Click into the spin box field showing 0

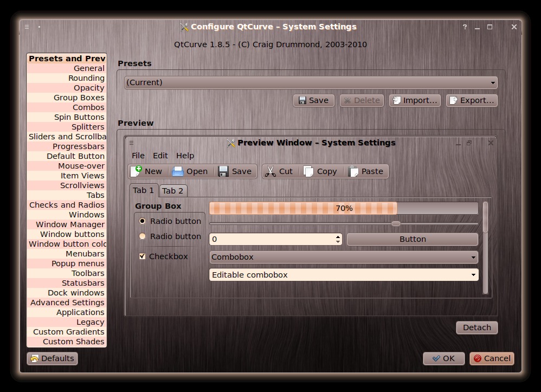click(272, 239)
